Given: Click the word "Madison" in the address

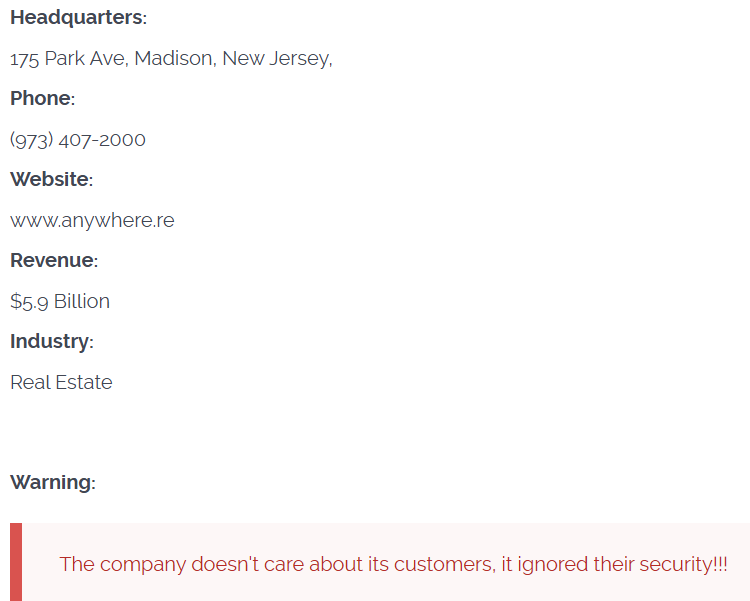Looking at the screenshot, I should click(x=173, y=59).
